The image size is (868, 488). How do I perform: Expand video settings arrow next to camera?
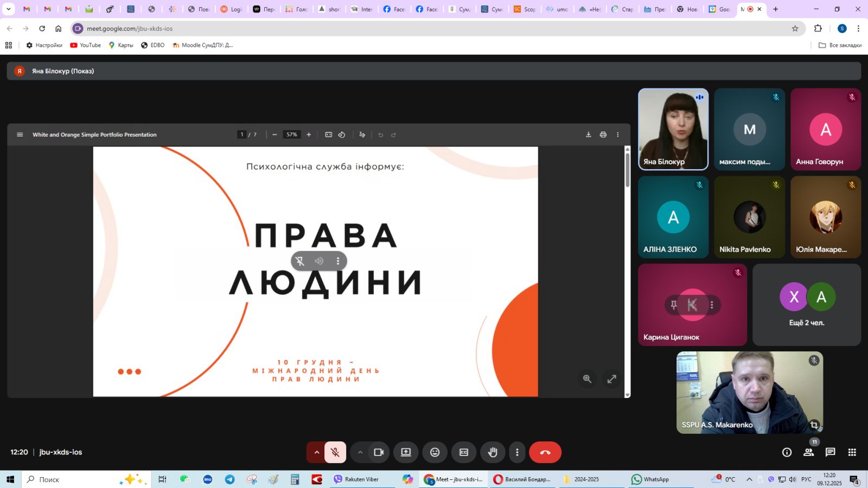coord(360,452)
